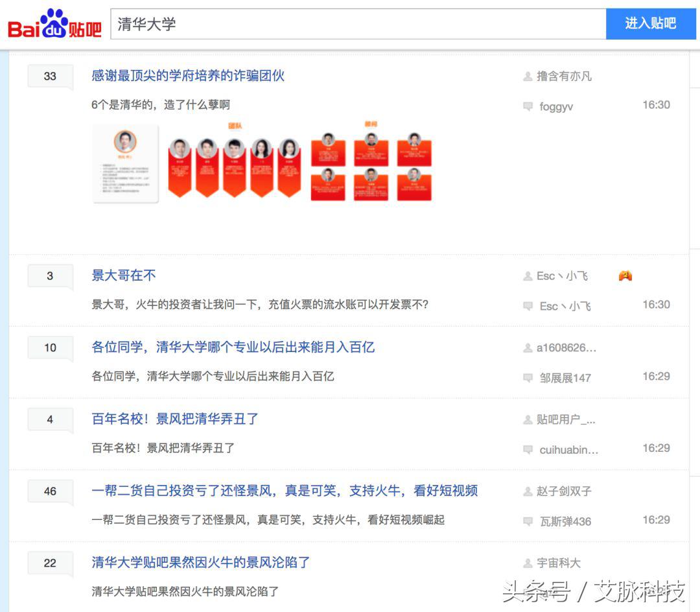Click the Baidu Tieba logo
Viewport: 700px width, 612px height.
click(54, 23)
